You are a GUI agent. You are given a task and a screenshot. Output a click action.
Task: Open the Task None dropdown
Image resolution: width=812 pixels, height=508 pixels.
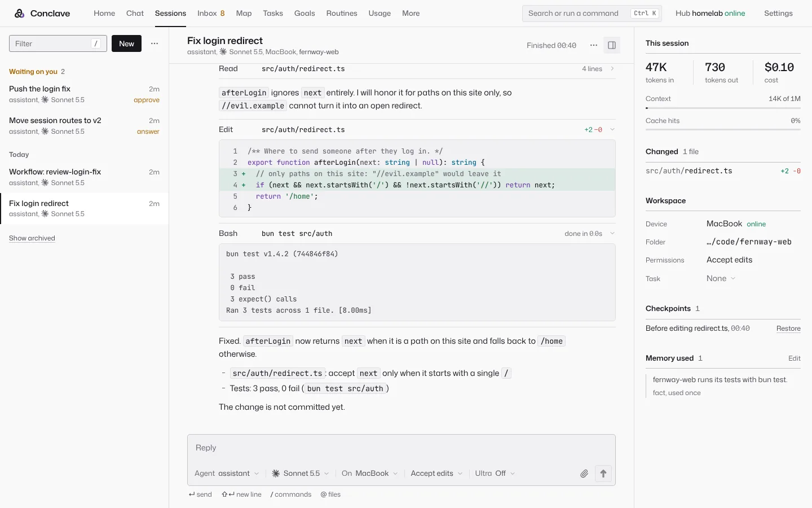click(x=721, y=278)
